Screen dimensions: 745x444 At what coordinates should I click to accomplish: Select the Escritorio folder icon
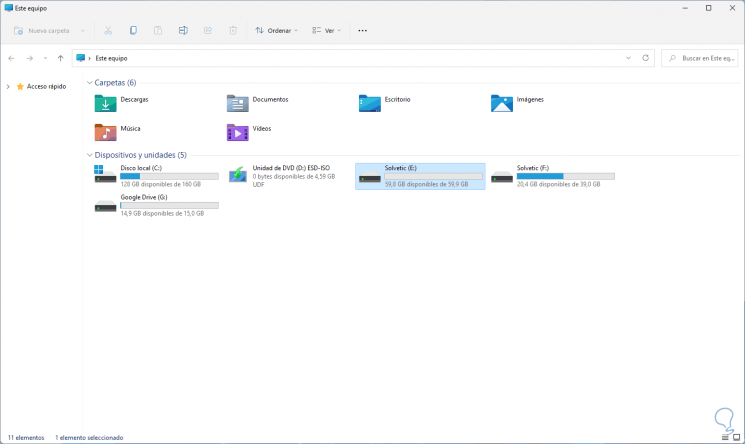pos(370,103)
